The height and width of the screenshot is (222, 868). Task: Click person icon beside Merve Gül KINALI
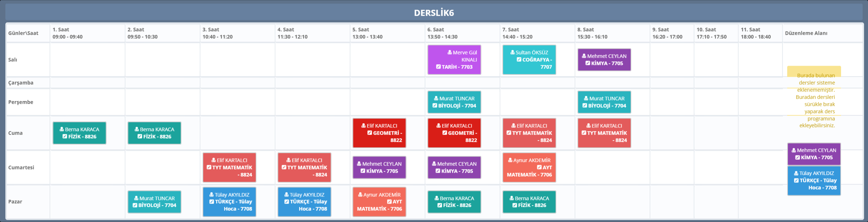(x=449, y=52)
